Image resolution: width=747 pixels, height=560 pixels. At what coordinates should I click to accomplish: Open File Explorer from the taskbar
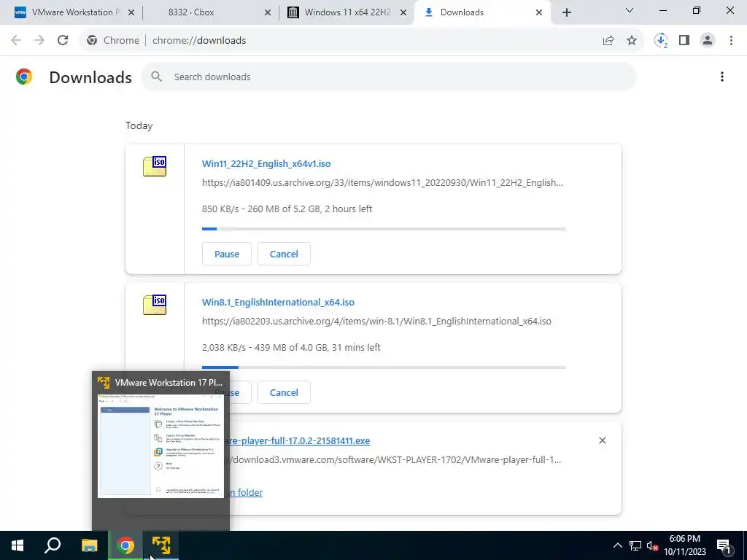click(89, 545)
